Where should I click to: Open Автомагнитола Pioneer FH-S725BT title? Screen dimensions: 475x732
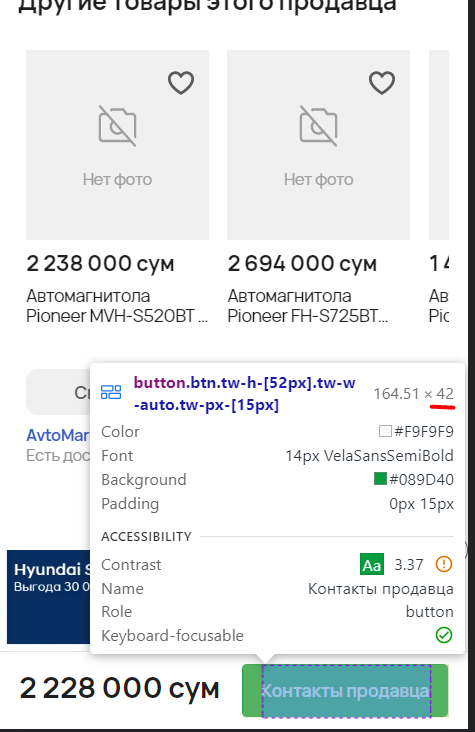pos(307,306)
